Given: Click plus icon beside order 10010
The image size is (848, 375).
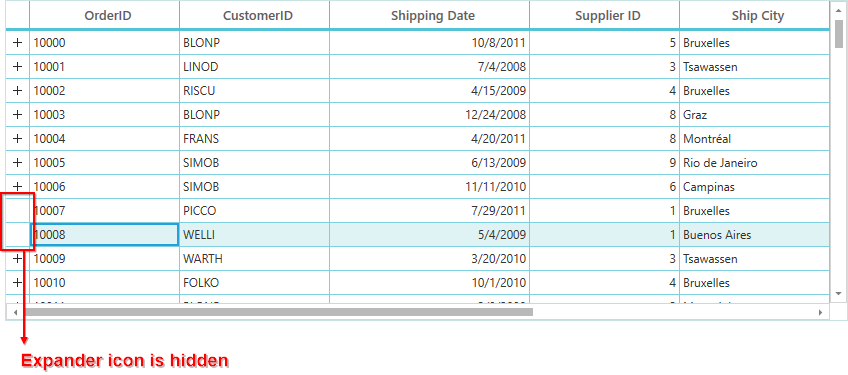Looking at the screenshot, I should 17,282.
